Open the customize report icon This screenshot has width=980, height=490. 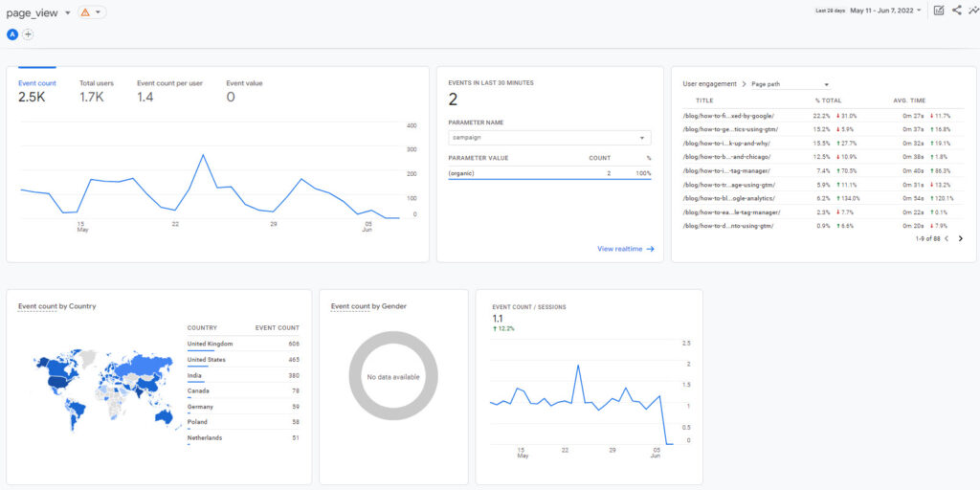click(939, 11)
